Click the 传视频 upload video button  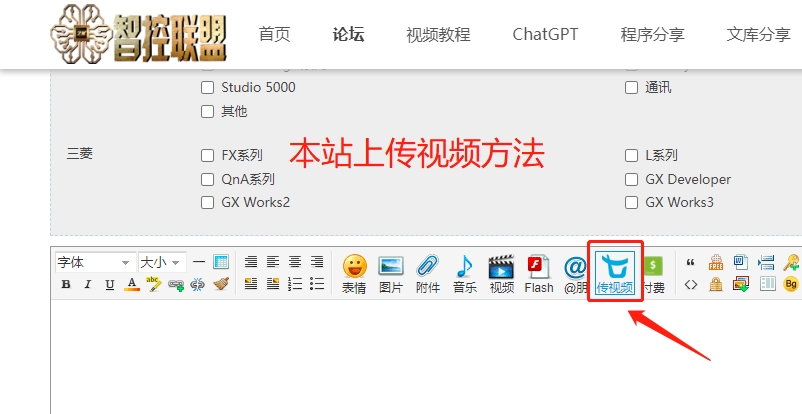pos(615,274)
